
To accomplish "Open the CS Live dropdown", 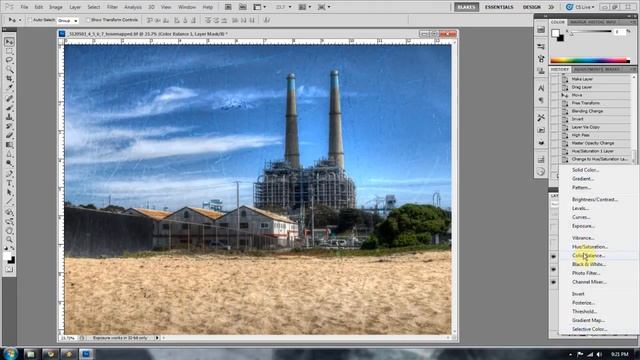I will tap(580, 7).
